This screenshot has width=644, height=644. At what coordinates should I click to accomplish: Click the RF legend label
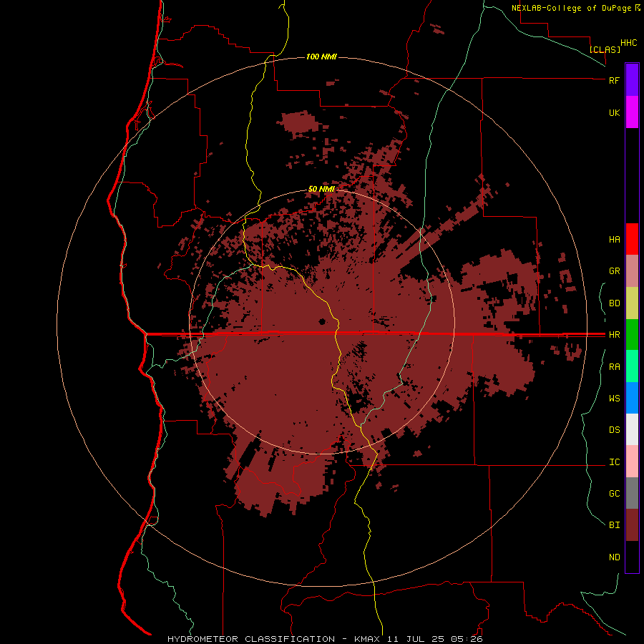point(614,80)
